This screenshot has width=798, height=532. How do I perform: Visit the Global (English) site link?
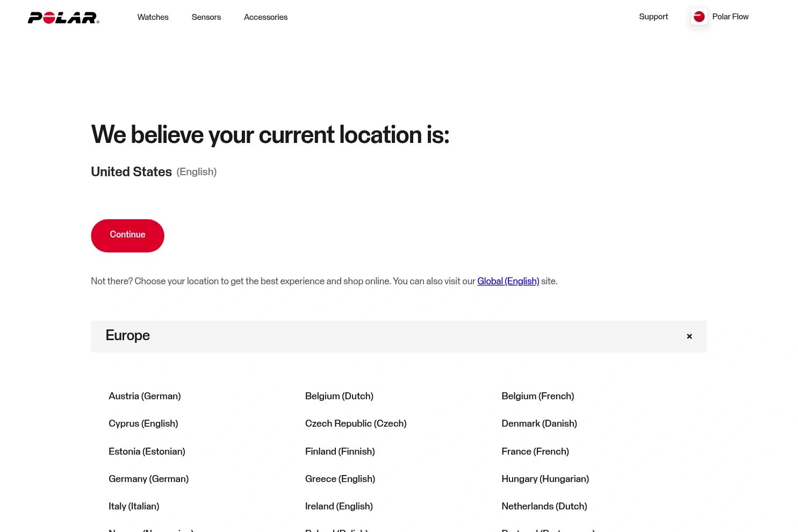click(x=508, y=281)
